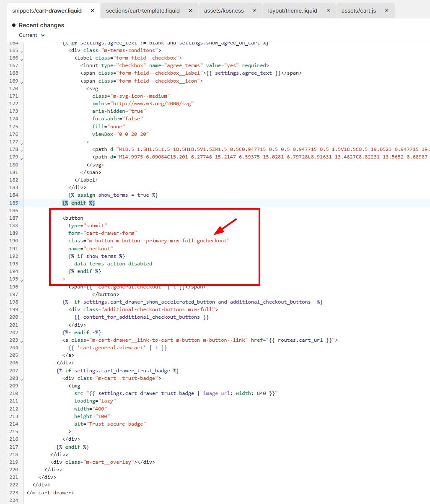This screenshot has height=504, width=430.
Task: Select the layout/theme.liquid tab
Action: (293, 10)
